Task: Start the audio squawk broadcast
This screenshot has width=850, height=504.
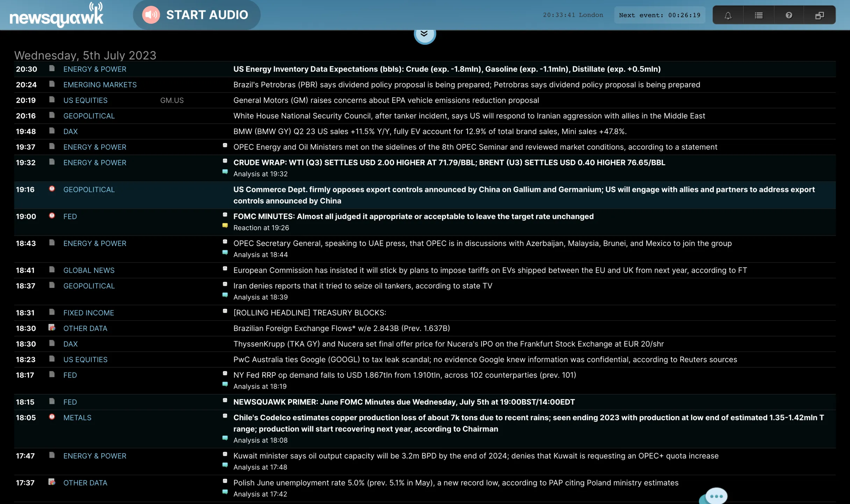Action: coord(196,15)
